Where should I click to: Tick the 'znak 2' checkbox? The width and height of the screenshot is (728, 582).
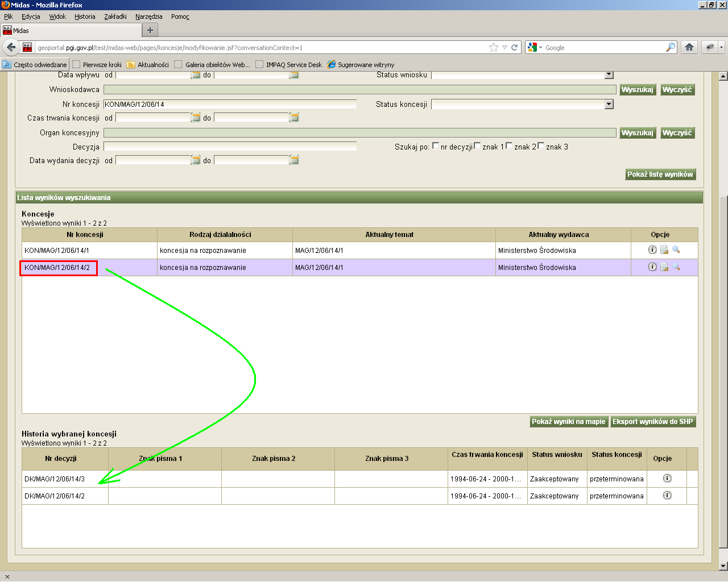(509, 146)
